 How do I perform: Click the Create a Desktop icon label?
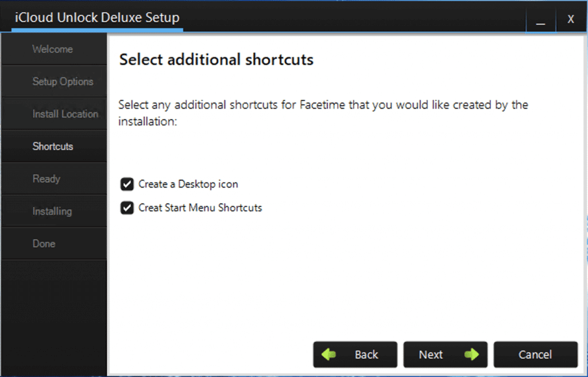click(x=188, y=184)
